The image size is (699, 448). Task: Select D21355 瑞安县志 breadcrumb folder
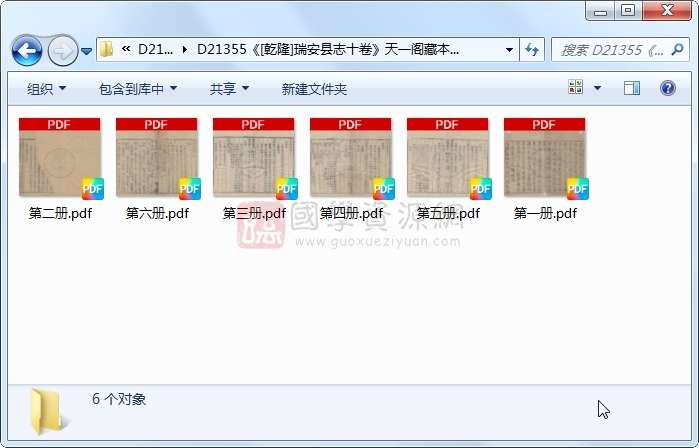click(x=328, y=49)
